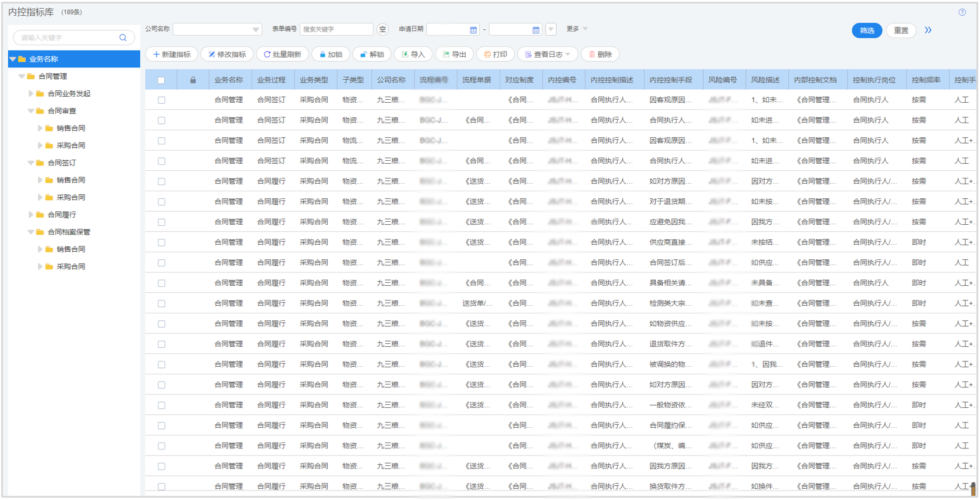Select 采购合同 under 合同签订

(71, 198)
